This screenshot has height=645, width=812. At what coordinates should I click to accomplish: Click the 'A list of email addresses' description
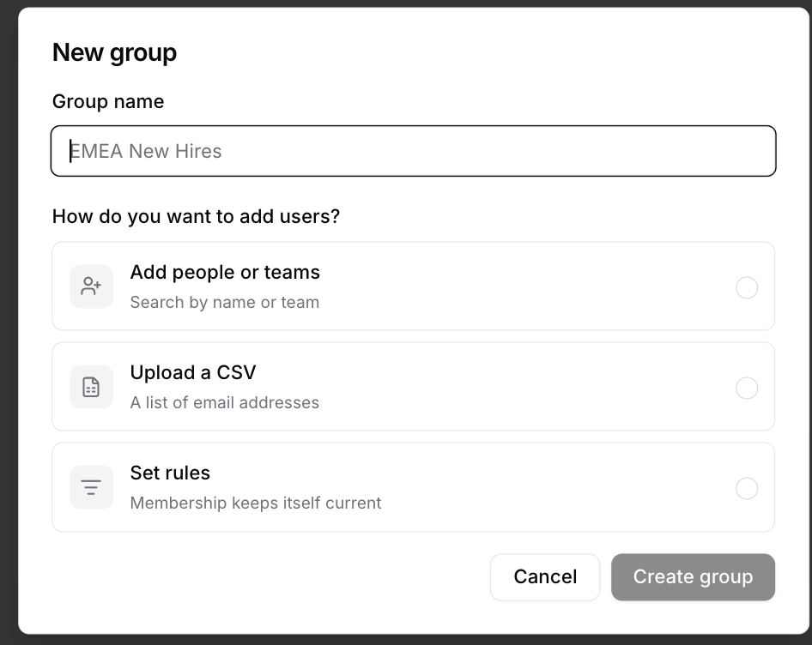pos(225,403)
